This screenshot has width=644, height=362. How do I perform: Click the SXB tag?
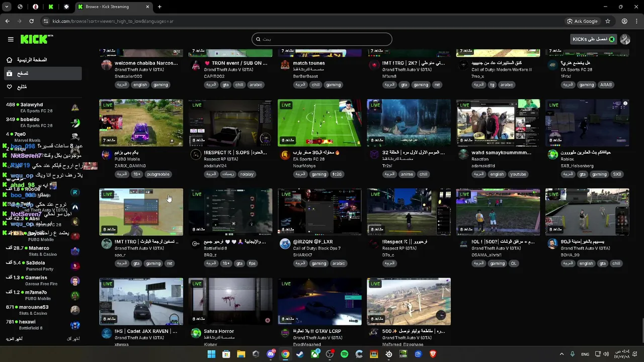[617, 174]
